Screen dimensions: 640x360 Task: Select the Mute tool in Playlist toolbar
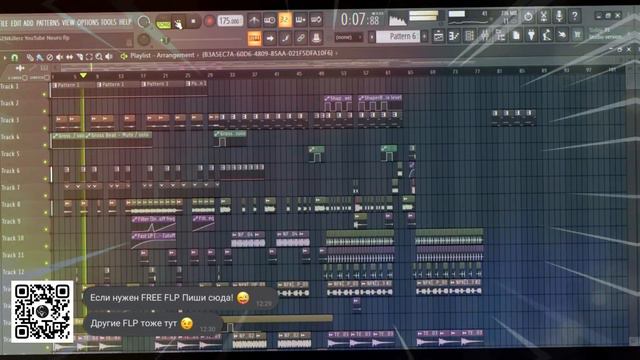(x=60, y=57)
